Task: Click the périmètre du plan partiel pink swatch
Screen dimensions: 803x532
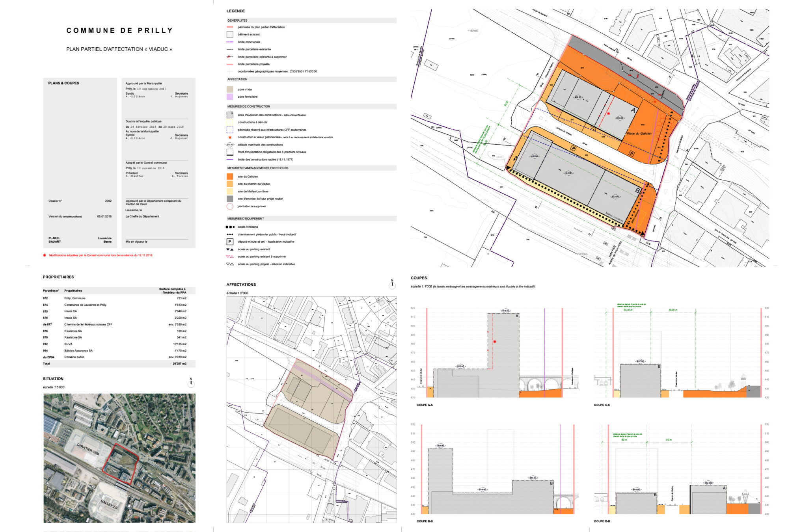Action: (230, 27)
